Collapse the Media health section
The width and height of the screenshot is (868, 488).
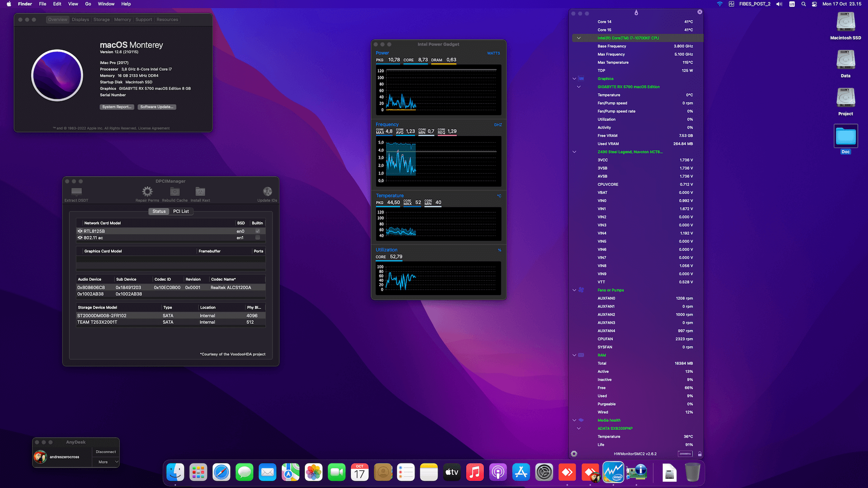click(x=575, y=420)
